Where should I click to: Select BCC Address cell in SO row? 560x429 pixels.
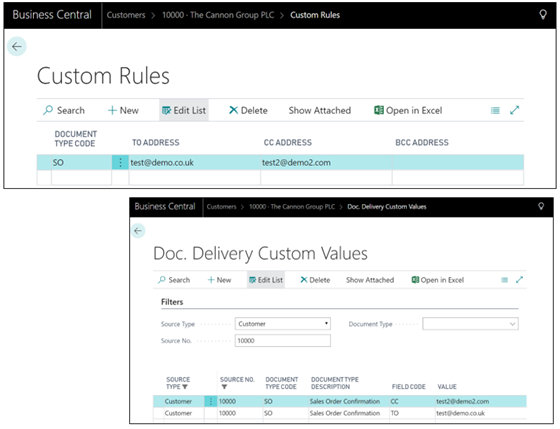[458, 163]
